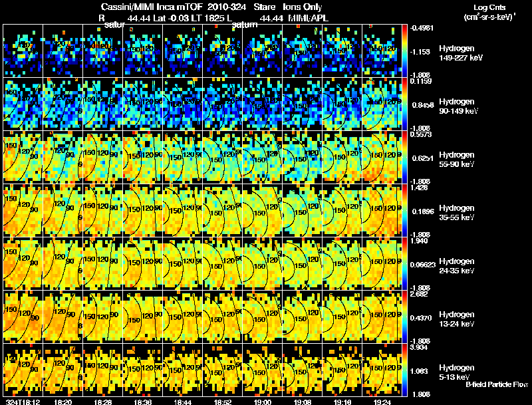Click the Hydrogen 149-227 keV row label
Viewport: 532px width, 405px height.
click(x=460, y=53)
